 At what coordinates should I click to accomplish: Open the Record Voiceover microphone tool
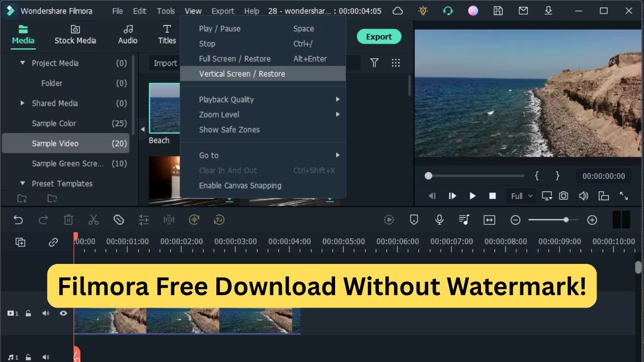tap(439, 220)
